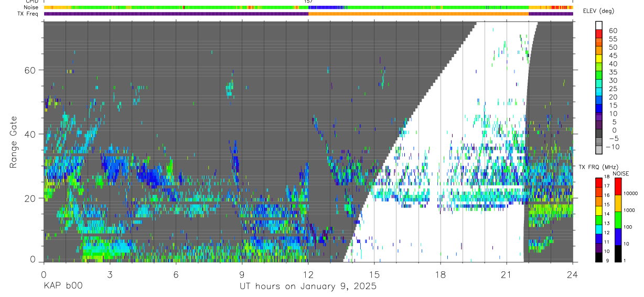
Task: Click the x-axis tick label '21'
Action: [x=507, y=274]
